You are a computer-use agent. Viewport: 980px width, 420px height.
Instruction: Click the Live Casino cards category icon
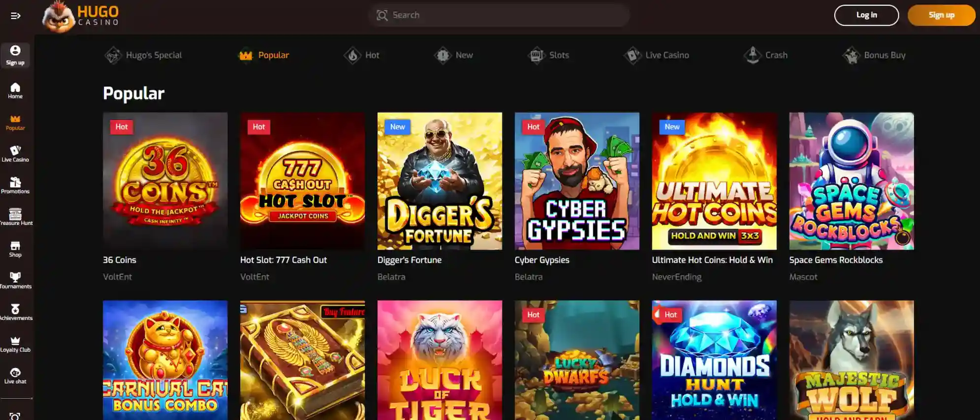(x=632, y=55)
